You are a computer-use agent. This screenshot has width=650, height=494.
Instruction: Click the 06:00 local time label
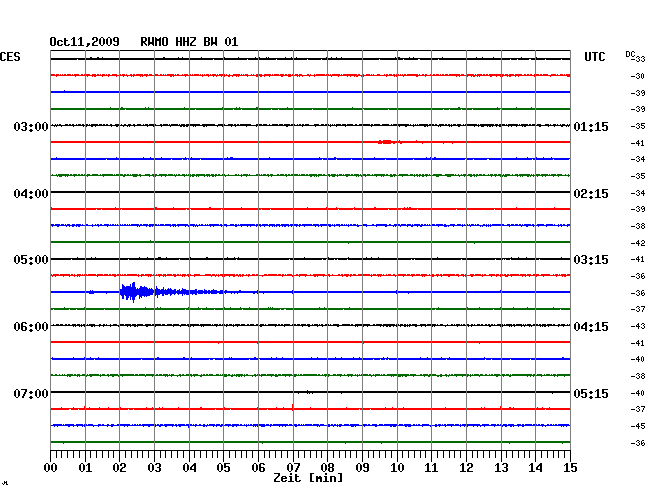coord(31,327)
